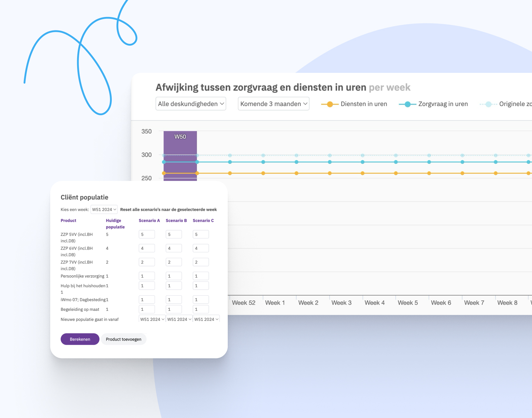The height and width of the screenshot is (418, 532).
Task: Edit Scenario C field for Begeleiding op maat
Action: click(x=201, y=309)
